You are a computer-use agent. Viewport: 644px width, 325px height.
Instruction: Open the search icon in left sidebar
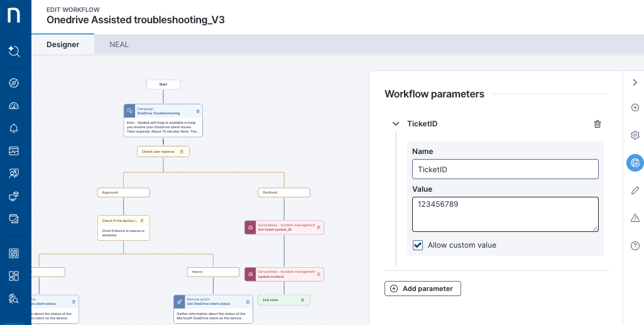pyautogui.click(x=14, y=51)
